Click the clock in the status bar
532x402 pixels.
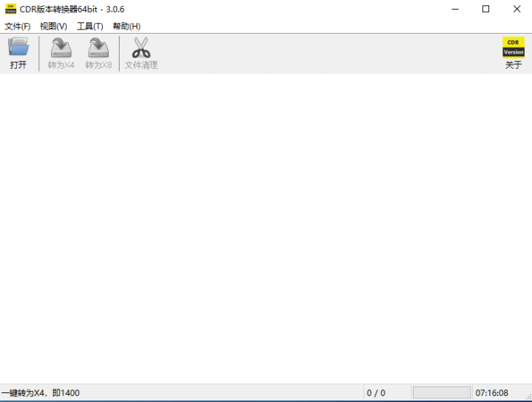(x=491, y=393)
